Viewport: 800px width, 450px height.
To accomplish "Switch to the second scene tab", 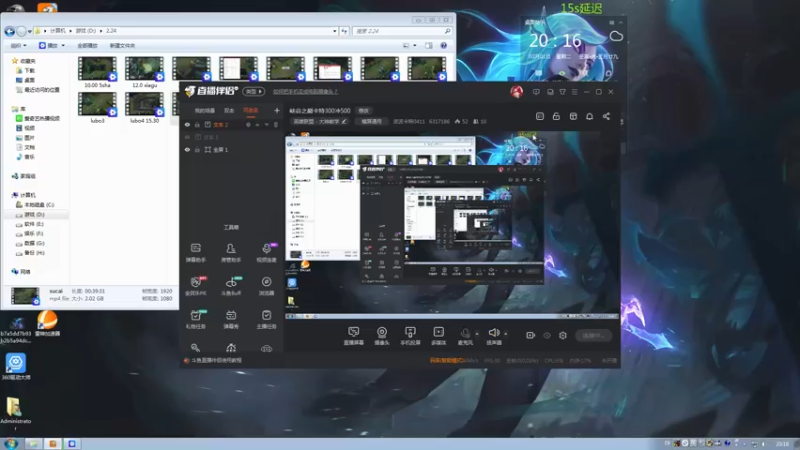I will coord(229,110).
